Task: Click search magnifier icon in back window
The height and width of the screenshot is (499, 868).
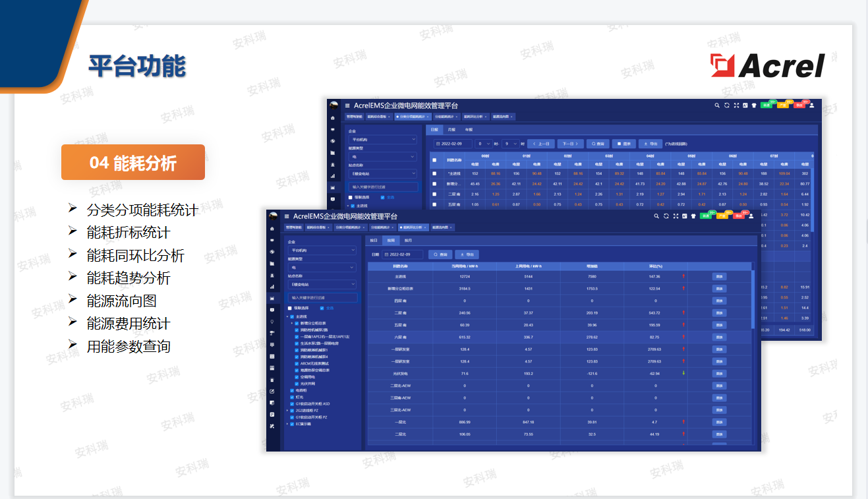Action: click(x=717, y=105)
